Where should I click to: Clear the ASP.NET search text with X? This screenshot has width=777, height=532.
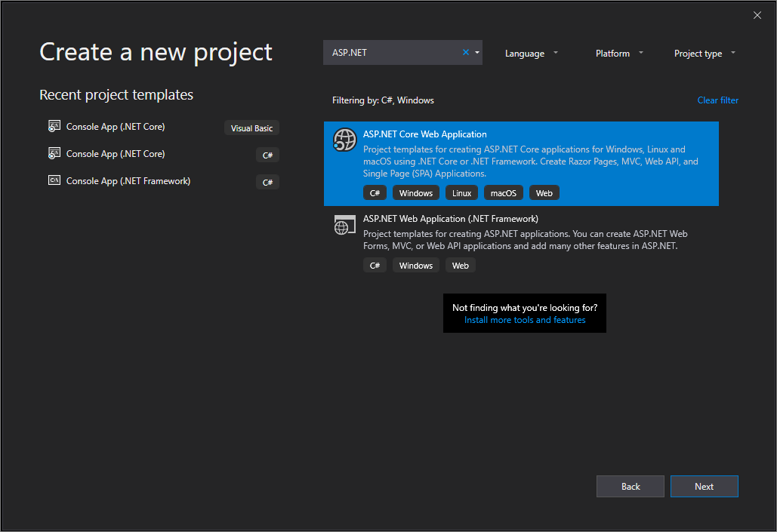pos(466,53)
